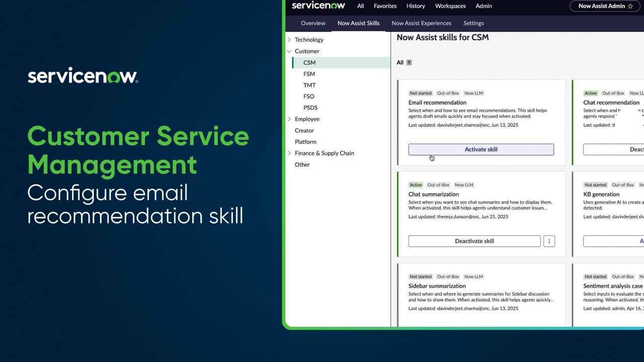
Task: Click History in the top menu bar
Action: (416, 6)
